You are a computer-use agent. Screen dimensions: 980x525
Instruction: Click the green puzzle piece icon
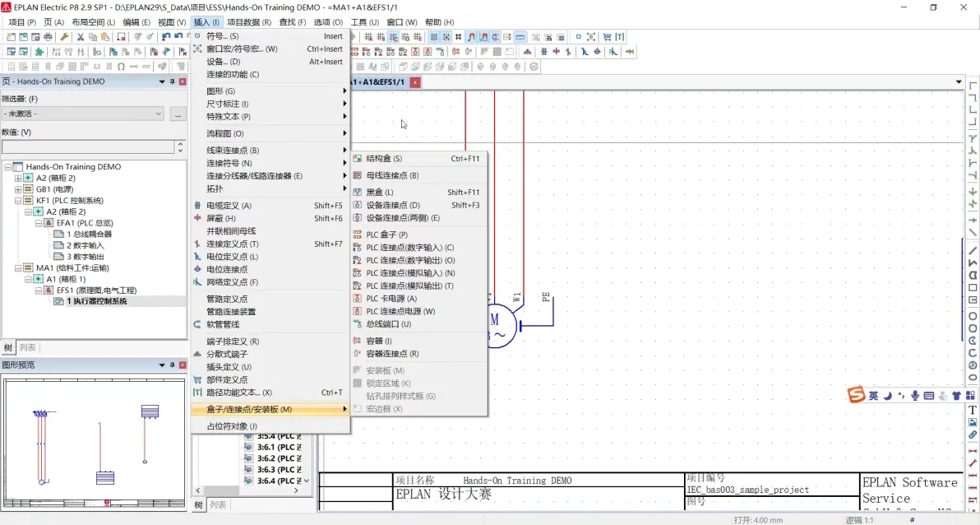[39, 51]
